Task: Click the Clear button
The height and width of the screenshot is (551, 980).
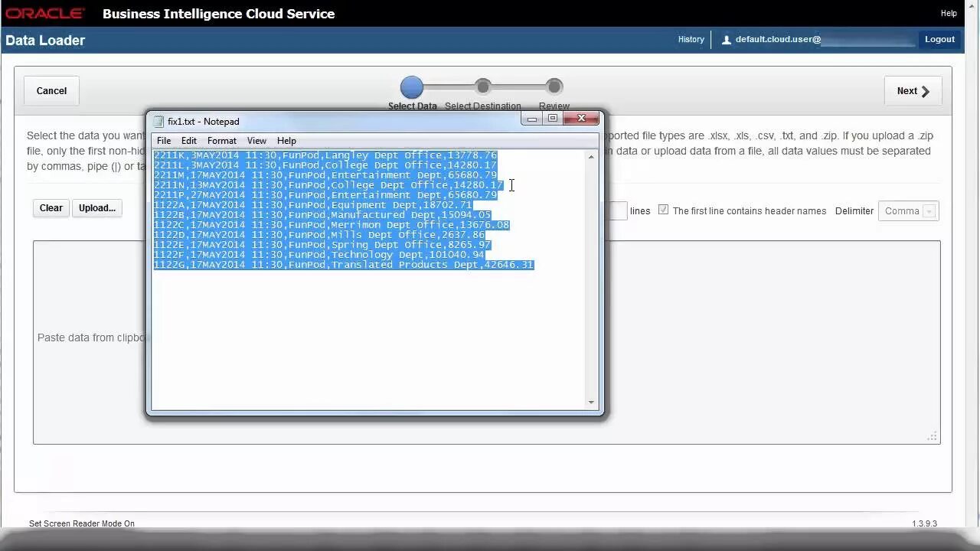Action: point(51,208)
